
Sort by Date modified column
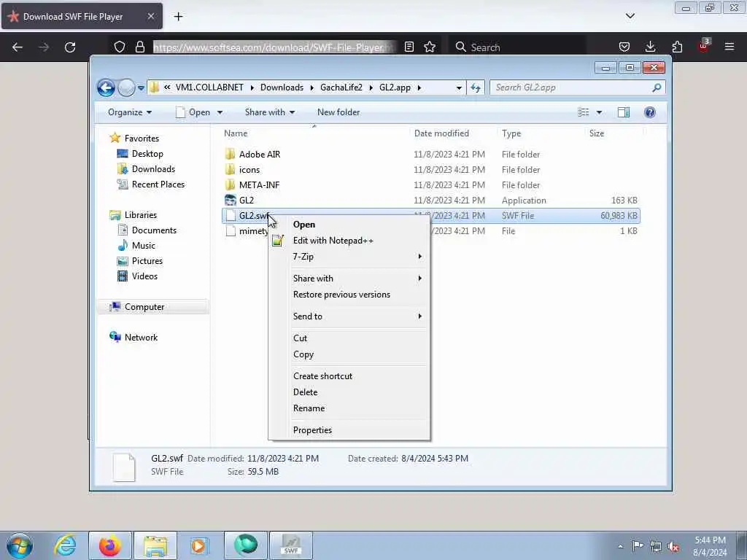[441, 134]
